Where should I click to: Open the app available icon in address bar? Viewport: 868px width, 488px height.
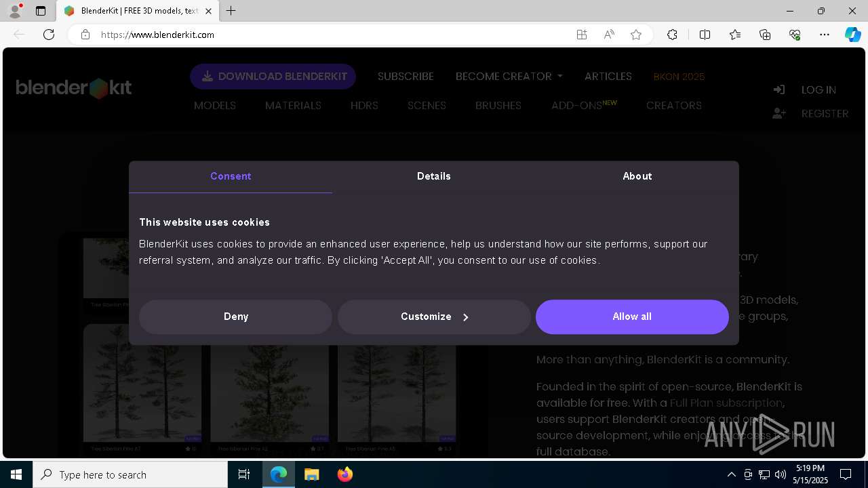tap(582, 35)
